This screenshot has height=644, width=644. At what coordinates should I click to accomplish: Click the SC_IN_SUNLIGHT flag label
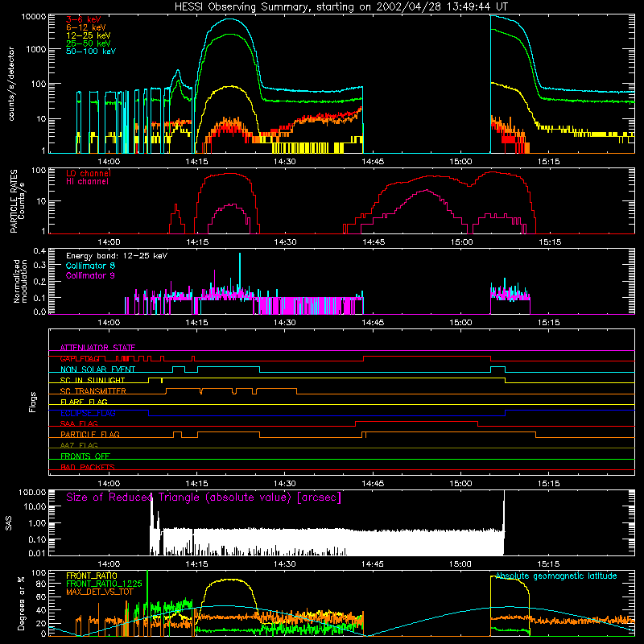[x=93, y=380]
